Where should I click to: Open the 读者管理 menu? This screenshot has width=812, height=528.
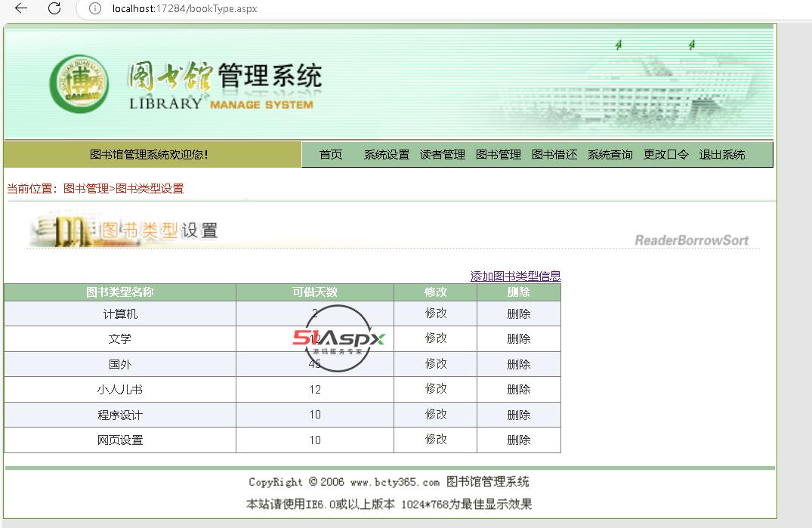(442, 155)
